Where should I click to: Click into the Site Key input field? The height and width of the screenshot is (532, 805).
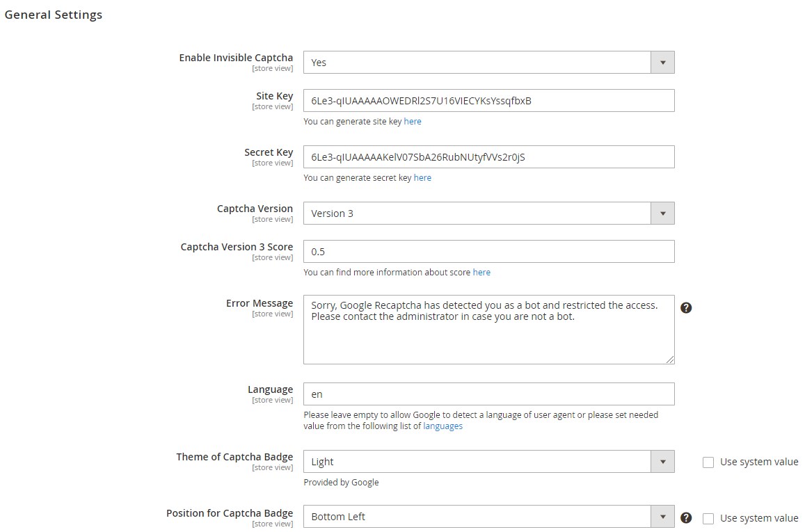(488, 101)
